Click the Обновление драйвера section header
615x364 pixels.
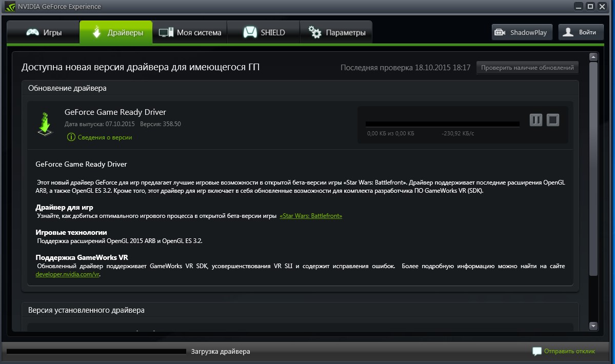(67, 88)
